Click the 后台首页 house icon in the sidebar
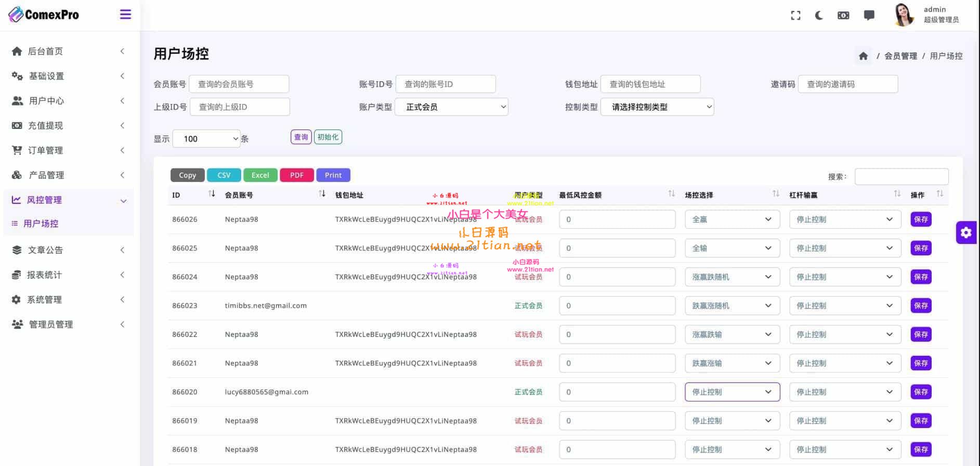This screenshot has height=466, width=980. pos(17,51)
